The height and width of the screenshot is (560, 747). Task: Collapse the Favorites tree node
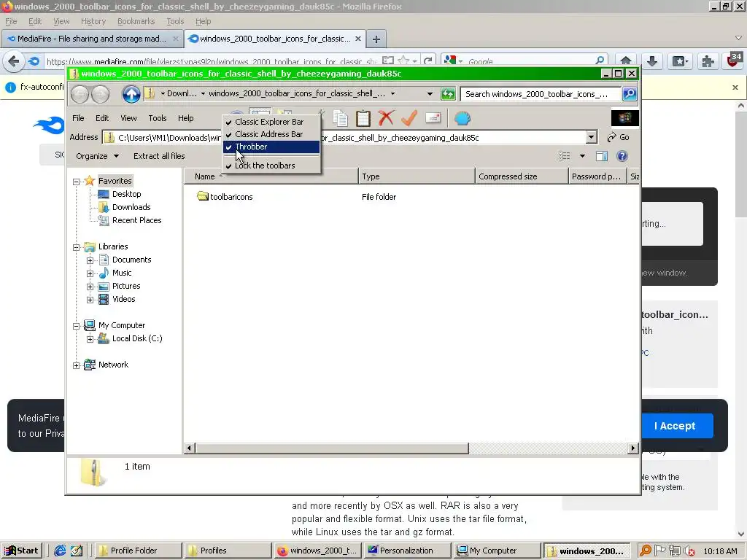click(x=76, y=182)
